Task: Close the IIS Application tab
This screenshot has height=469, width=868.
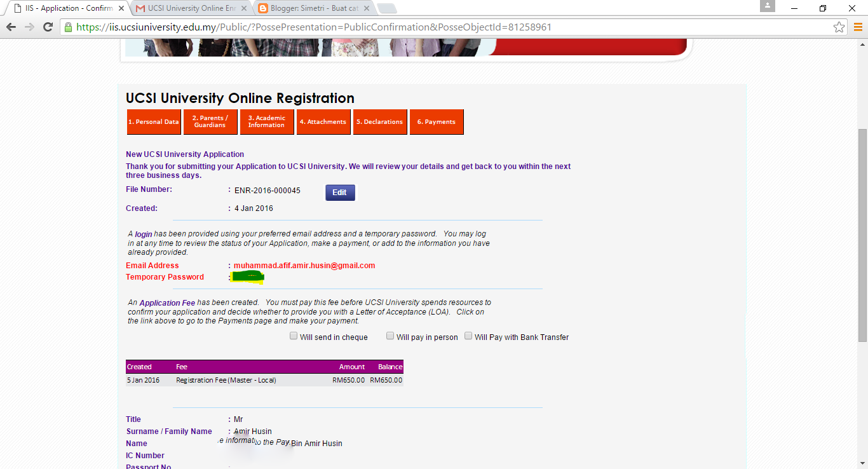Action: 122,9
